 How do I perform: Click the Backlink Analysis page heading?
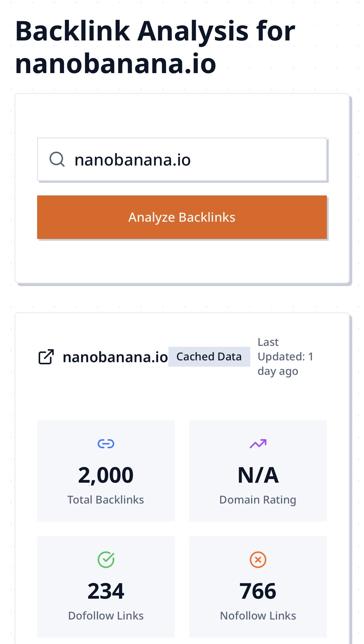click(x=155, y=47)
